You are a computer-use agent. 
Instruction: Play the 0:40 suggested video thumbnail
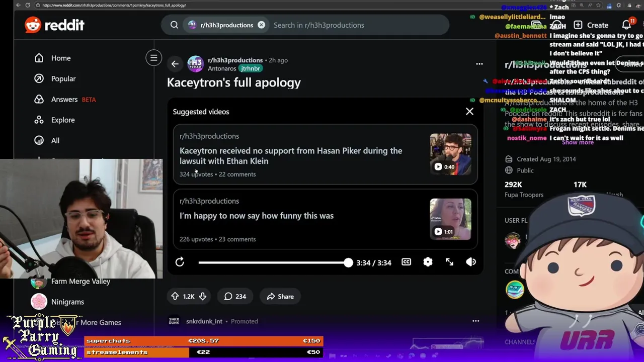[450, 154]
